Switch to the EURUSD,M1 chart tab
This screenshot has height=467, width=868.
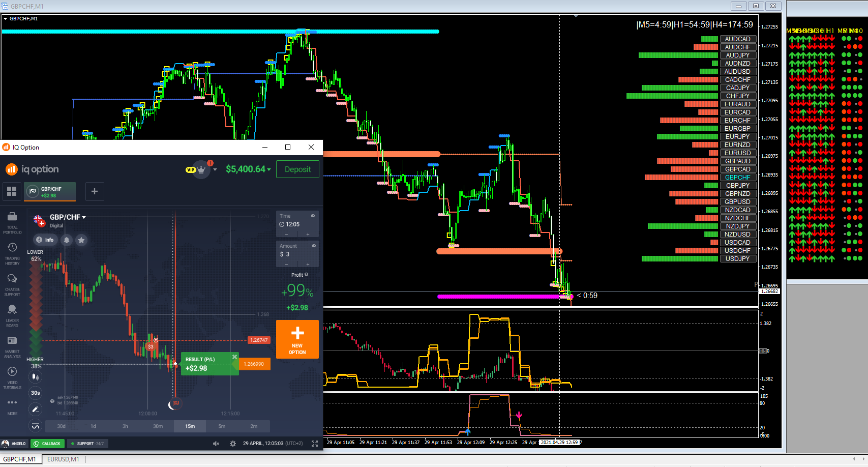tap(63, 459)
